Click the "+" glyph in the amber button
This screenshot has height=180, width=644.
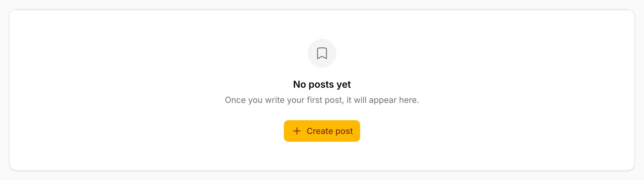point(297,131)
